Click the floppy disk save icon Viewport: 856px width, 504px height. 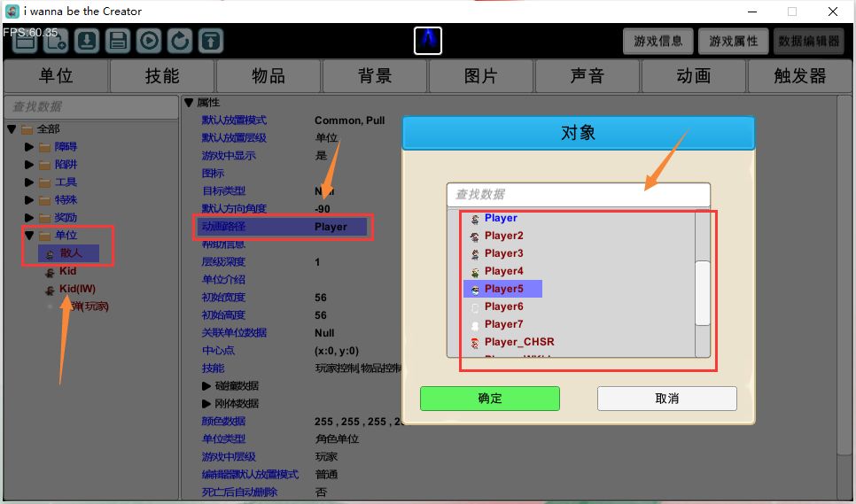click(x=118, y=41)
